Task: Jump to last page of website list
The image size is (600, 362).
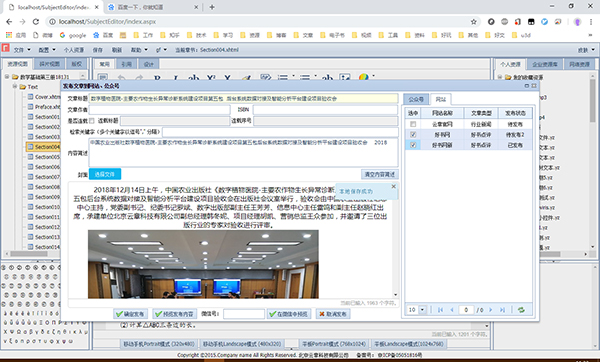Action: 502,310
